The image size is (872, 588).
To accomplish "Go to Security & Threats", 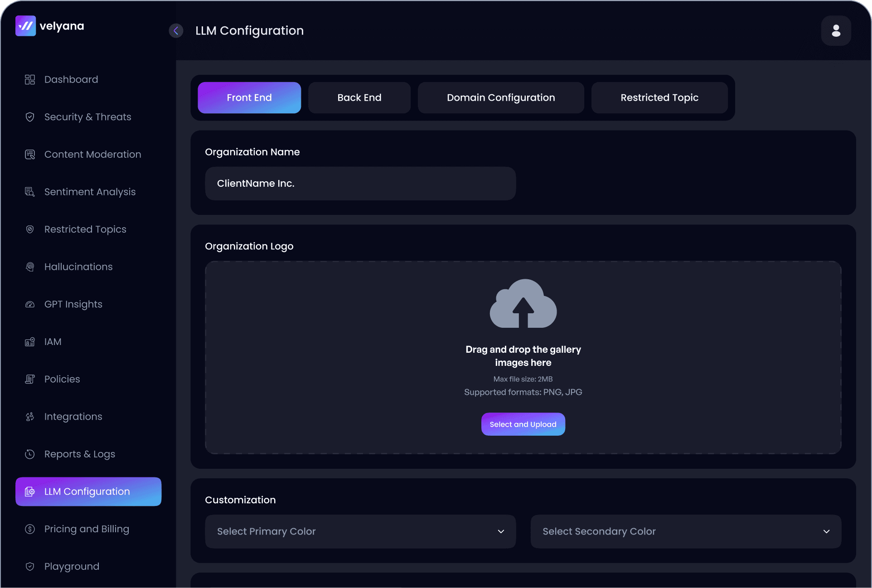I will coord(88,117).
